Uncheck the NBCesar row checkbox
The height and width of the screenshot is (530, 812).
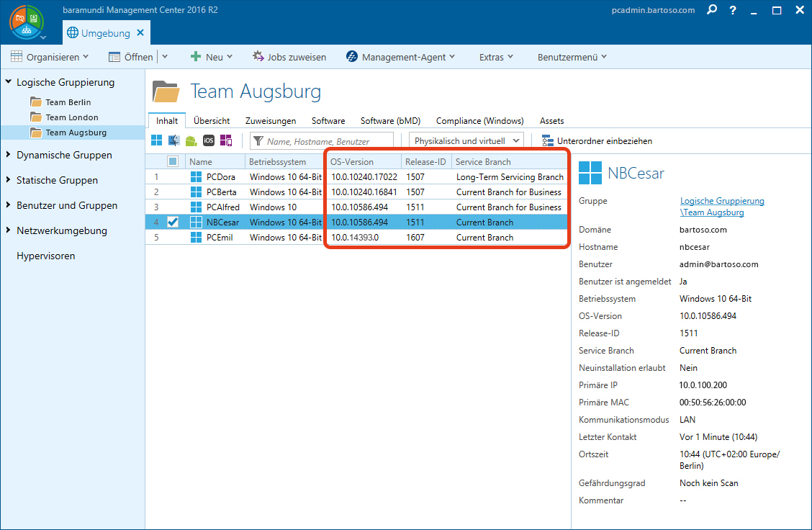[x=173, y=223]
